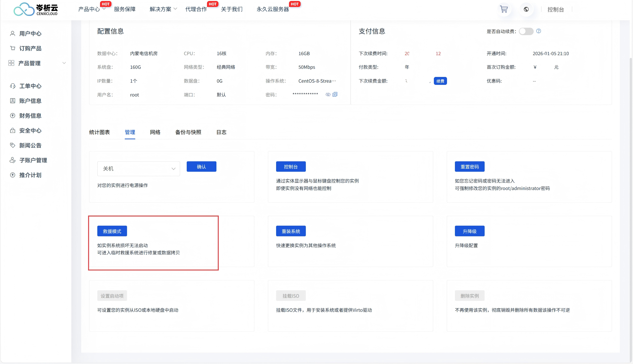633x364 pixels.
Task: Open the 关机 power action dropdown
Action: point(138,169)
